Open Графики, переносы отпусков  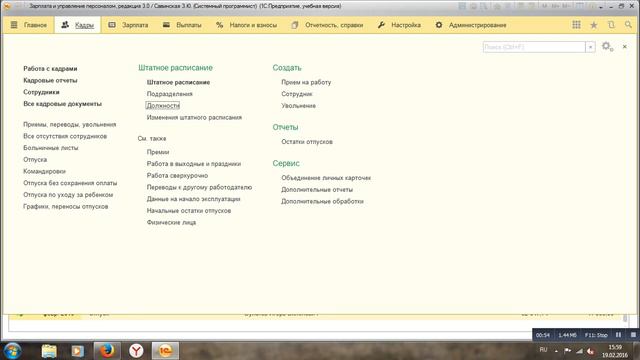coord(66,207)
